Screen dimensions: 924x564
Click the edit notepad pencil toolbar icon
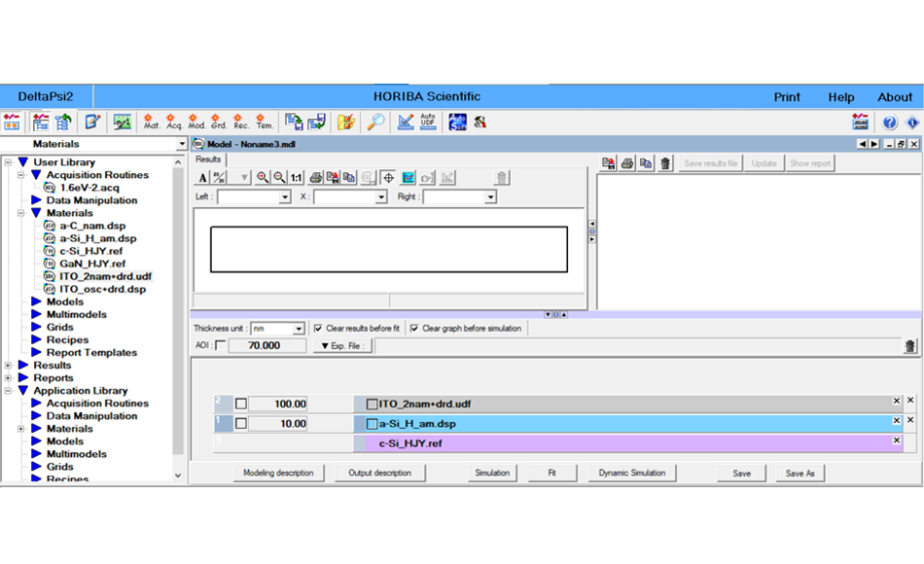[x=92, y=122]
